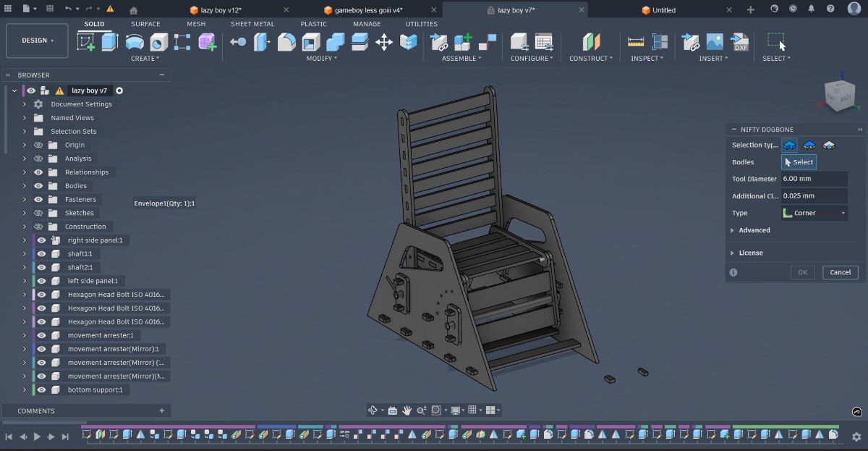Click the Tool Diameter input field

pos(814,178)
